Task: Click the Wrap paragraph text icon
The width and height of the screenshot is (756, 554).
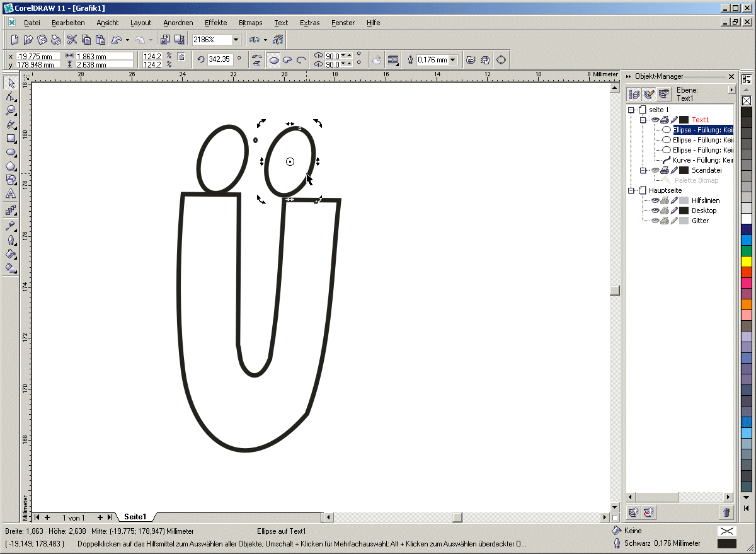Action: (393, 60)
